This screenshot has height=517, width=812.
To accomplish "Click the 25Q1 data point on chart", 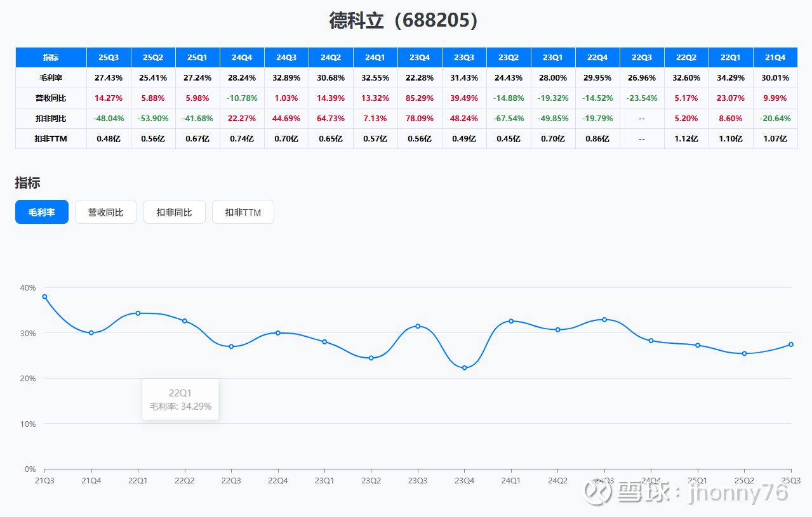I will (x=698, y=345).
